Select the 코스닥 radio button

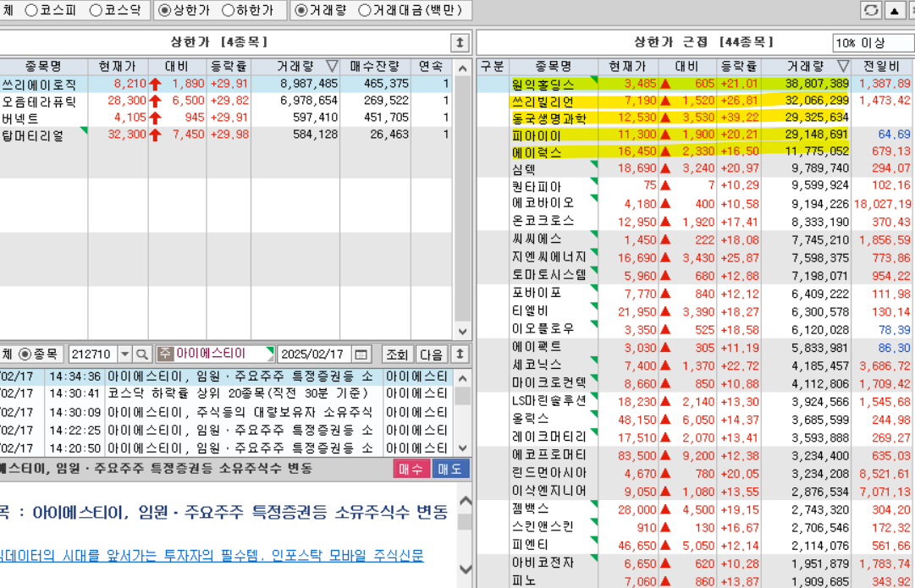(96, 10)
